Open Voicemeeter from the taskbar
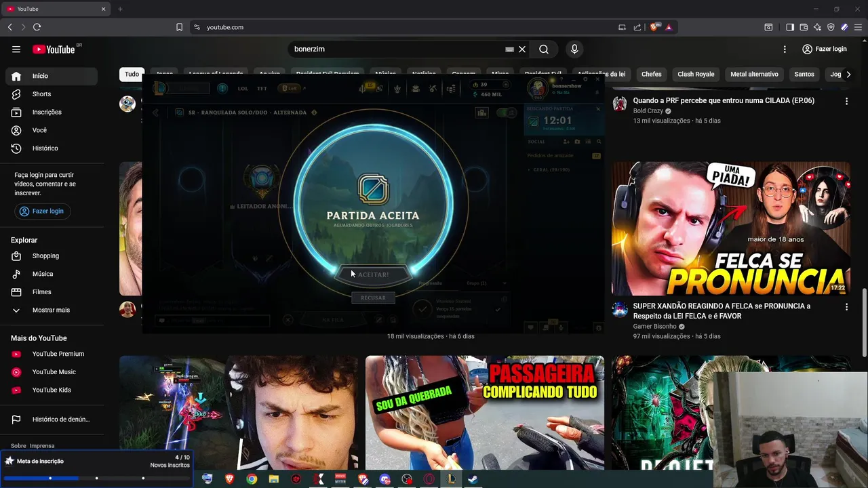This screenshot has height=488, width=868. 340,479
